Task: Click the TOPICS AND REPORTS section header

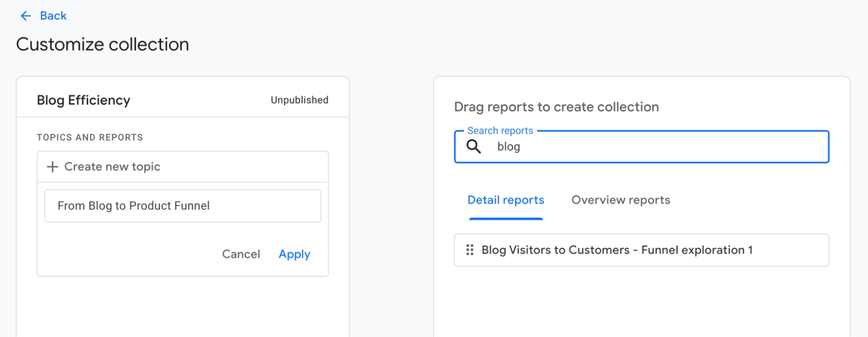Action: coord(90,137)
